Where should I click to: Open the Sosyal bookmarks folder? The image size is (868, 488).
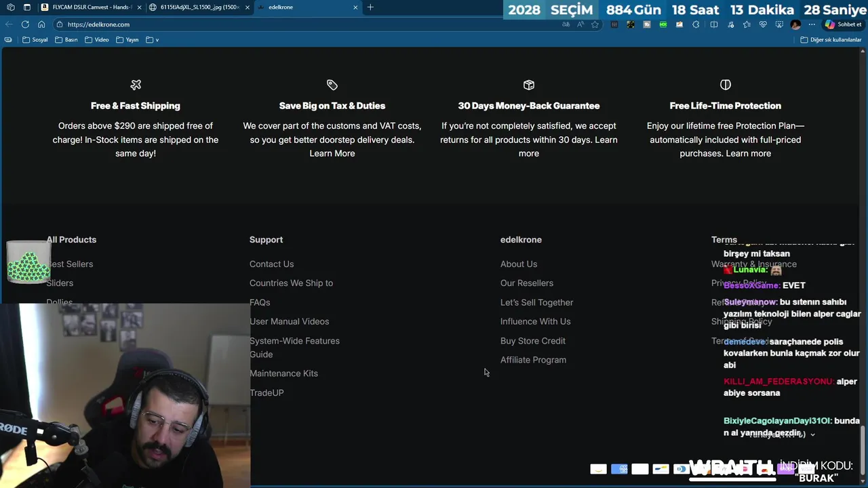point(35,40)
